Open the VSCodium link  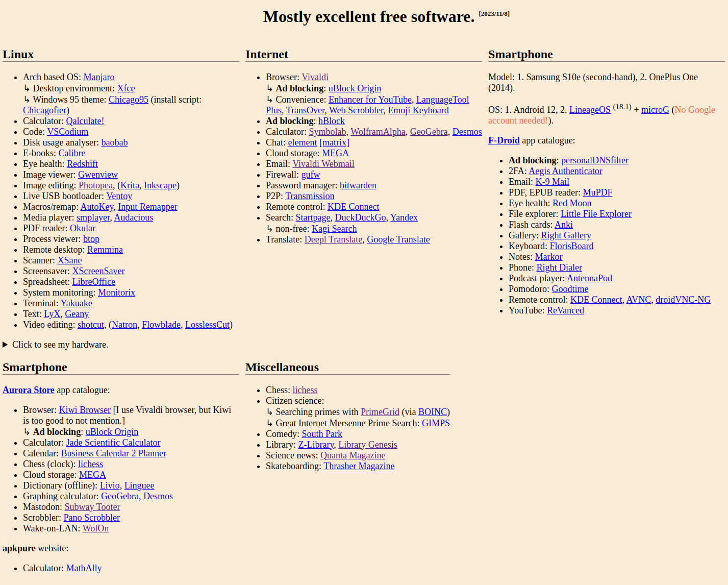[68, 132]
